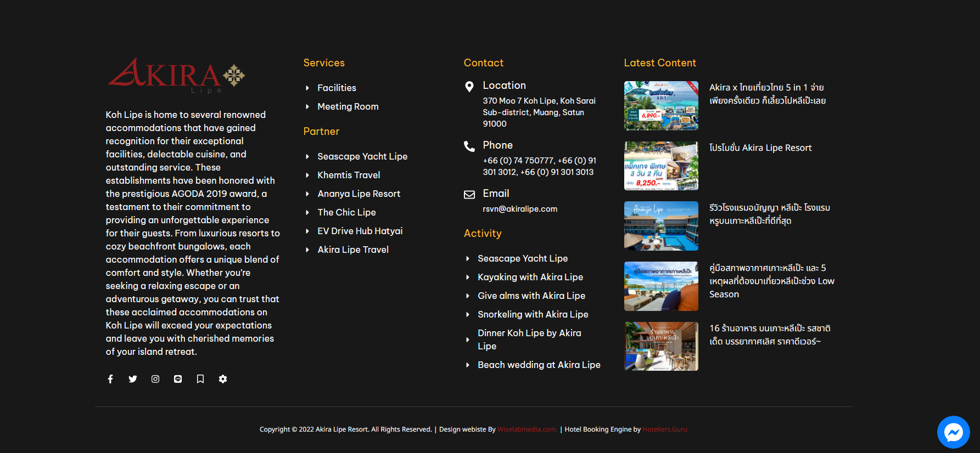Open the 16 restaurants article title
The height and width of the screenshot is (453, 980).
point(770,335)
